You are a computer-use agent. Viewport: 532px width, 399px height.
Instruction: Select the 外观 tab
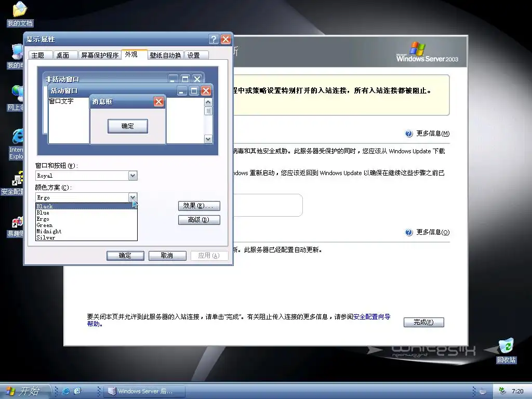coord(134,54)
